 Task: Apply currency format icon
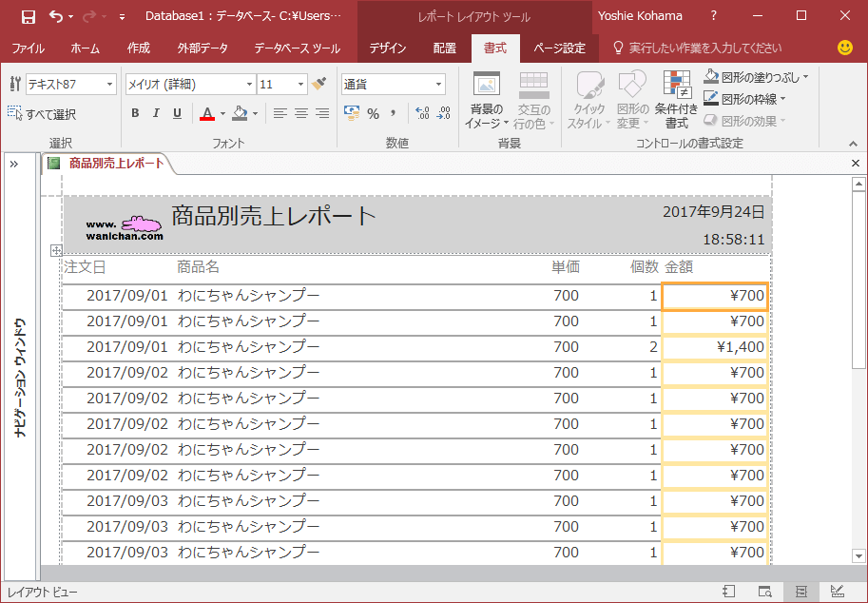pos(352,113)
